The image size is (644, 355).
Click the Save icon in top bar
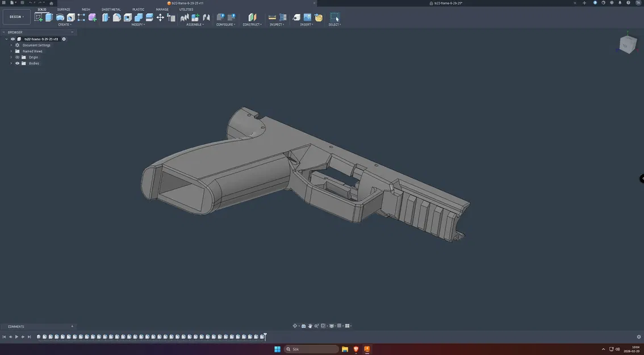click(23, 3)
